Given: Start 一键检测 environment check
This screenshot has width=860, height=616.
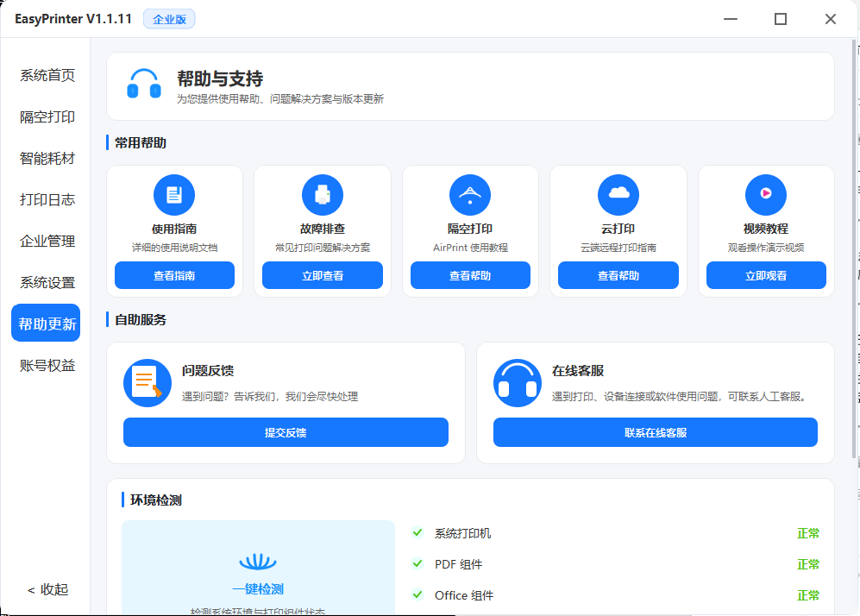Looking at the screenshot, I should point(258,589).
